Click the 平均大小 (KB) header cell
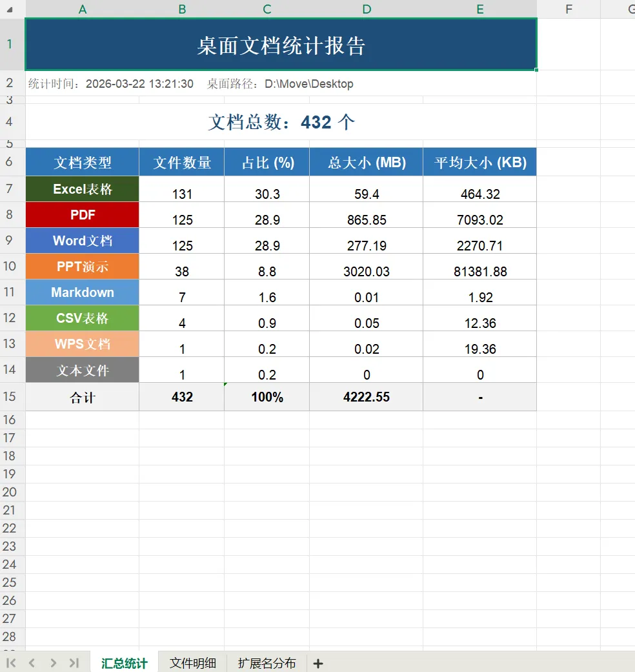 point(480,162)
